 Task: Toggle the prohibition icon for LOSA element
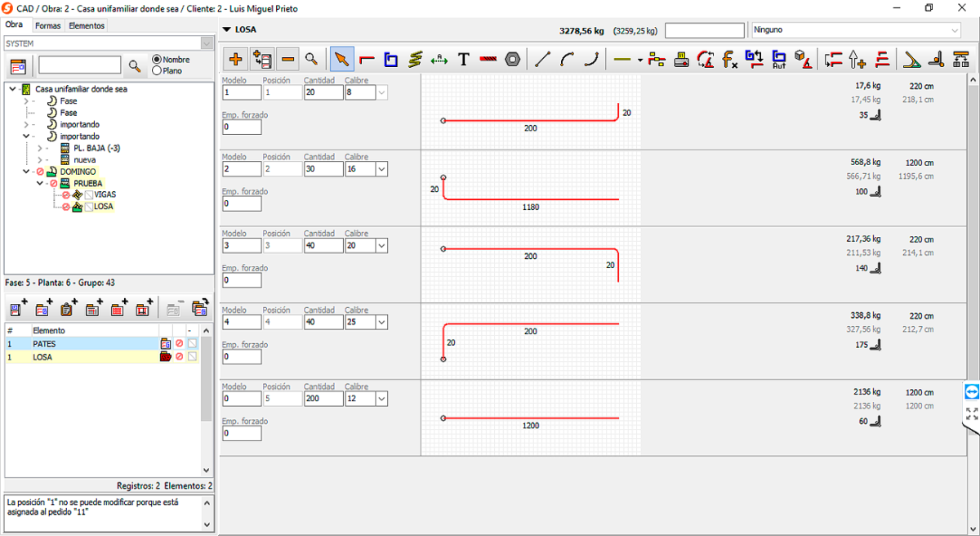(180, 356)
